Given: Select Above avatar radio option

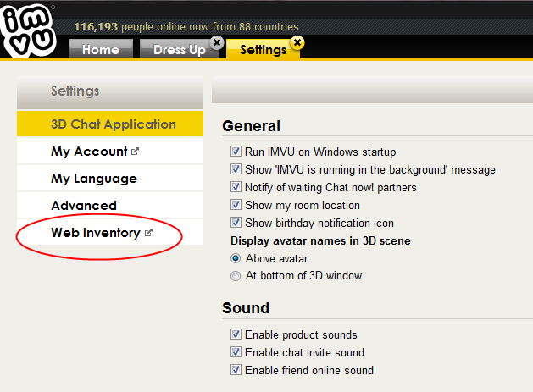Looking at the screenshot, I should (x=236, y=258).
